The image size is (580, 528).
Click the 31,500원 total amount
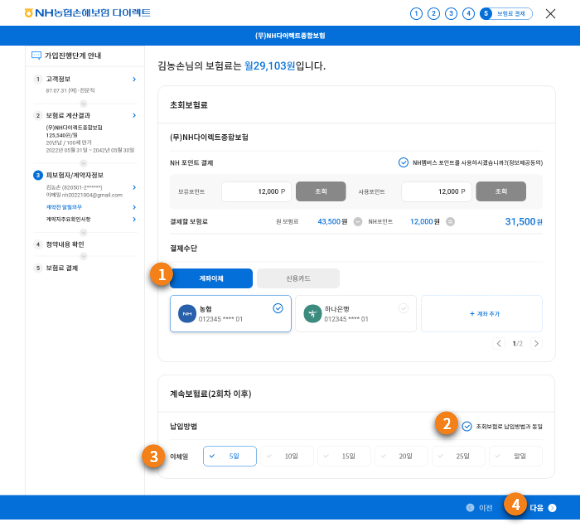[x=524, y=222]
